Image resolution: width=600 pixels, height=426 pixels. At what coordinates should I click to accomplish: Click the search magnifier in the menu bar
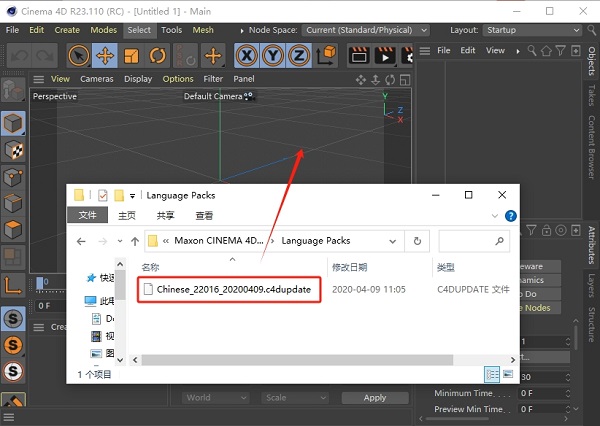coord(592,30)
